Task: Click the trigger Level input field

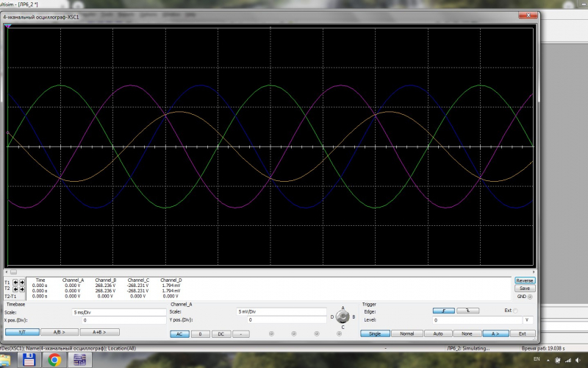Action: click(x=477, y=320)
